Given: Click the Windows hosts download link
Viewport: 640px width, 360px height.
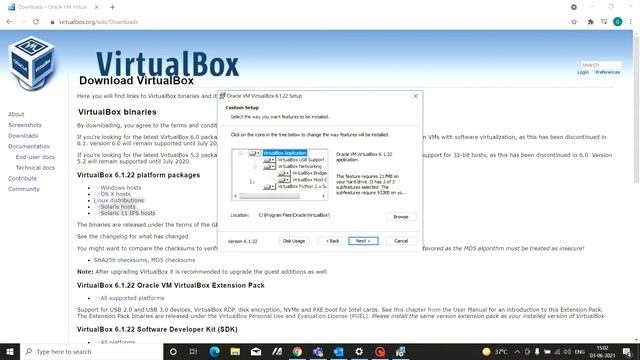Looking at the screenshot, I should coord(121,188).
